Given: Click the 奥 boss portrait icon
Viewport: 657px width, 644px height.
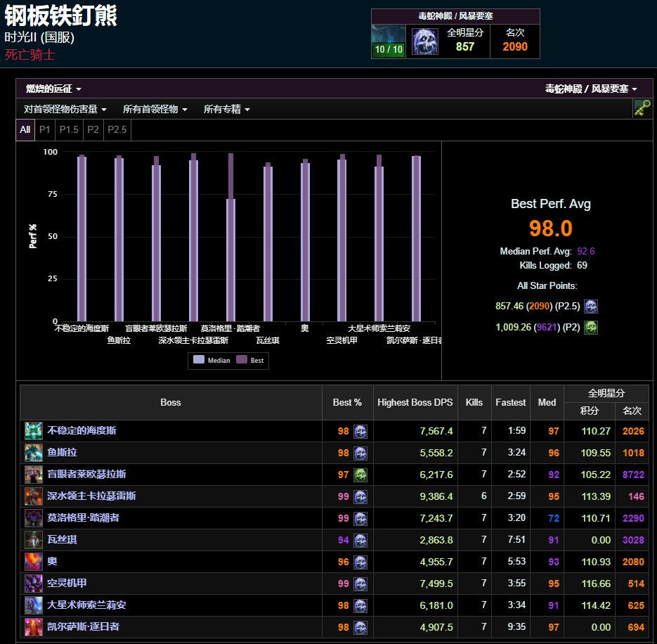Looking at the screenshot, I should (34, 562).
